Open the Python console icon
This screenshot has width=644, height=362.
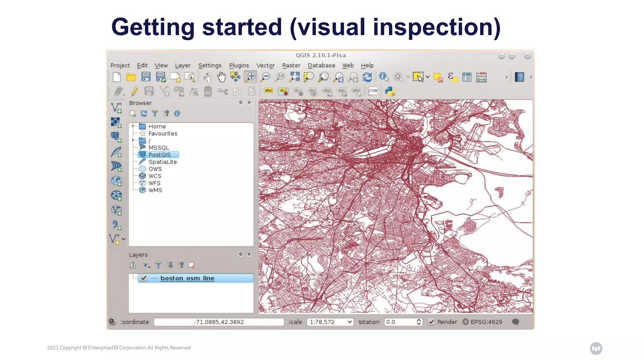tap(390, 91)
